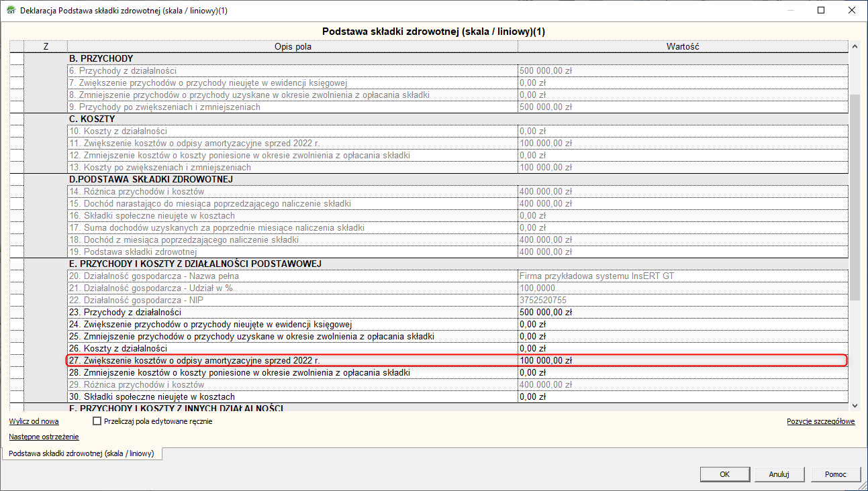The height and width of the screenshot is (491, 868).
Task: Click the Anuluj button
Action: [778, 474]
